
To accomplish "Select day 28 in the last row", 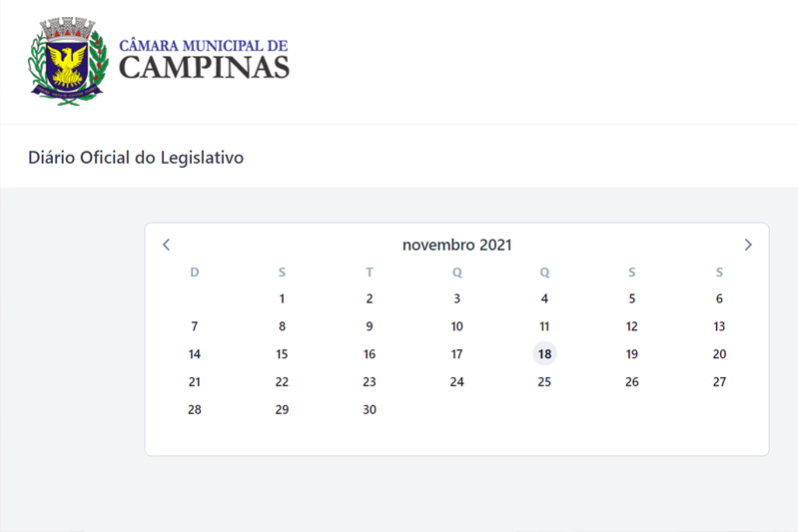I will [195, 409].
